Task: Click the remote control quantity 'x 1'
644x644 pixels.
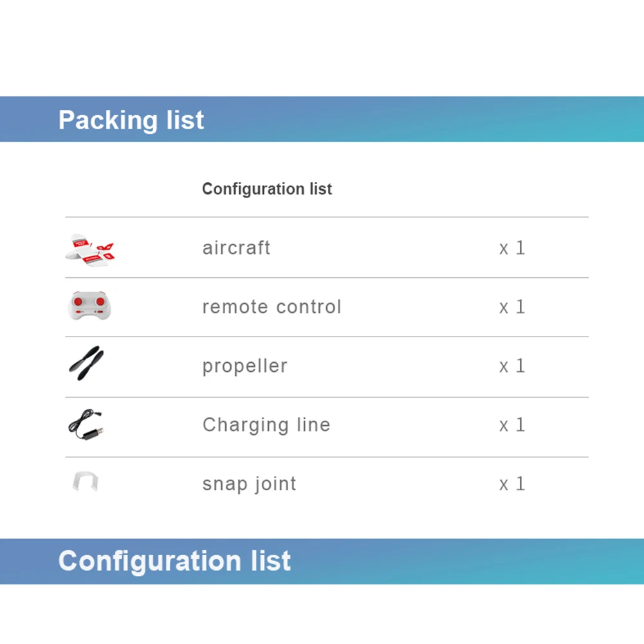Action: [512, 308]
